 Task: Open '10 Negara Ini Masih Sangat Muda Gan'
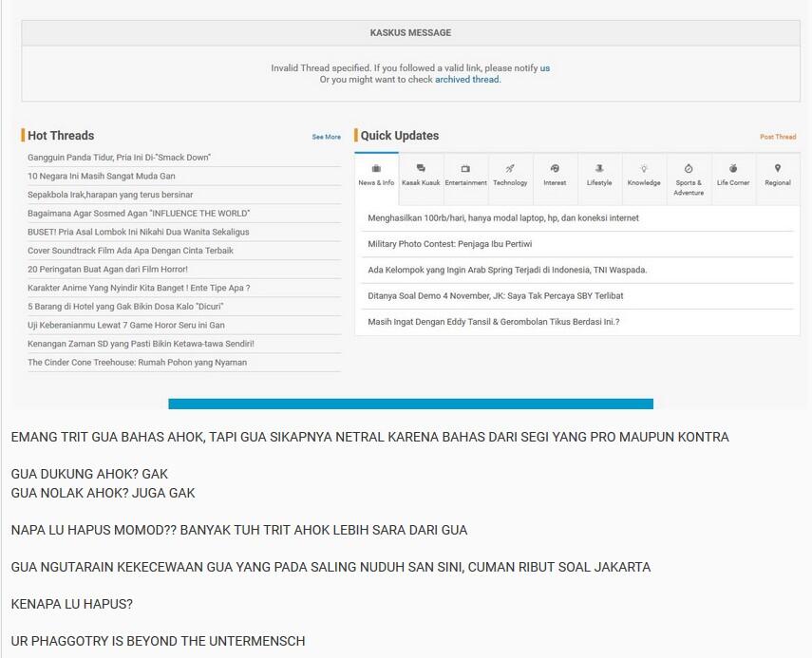[x=102, y=176]
